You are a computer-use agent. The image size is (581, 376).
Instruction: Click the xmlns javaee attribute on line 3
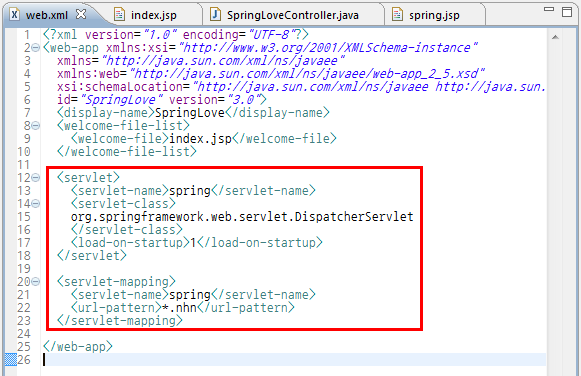(x=200, y=61)
